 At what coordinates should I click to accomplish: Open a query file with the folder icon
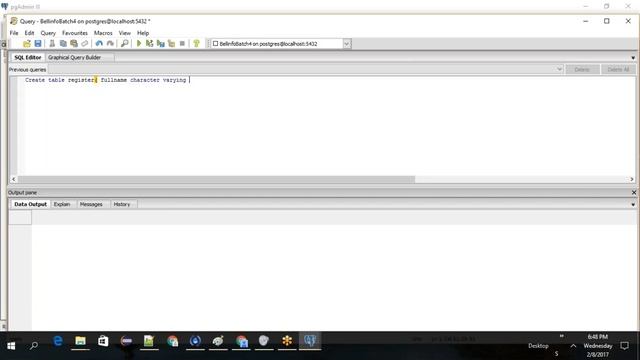27,44
